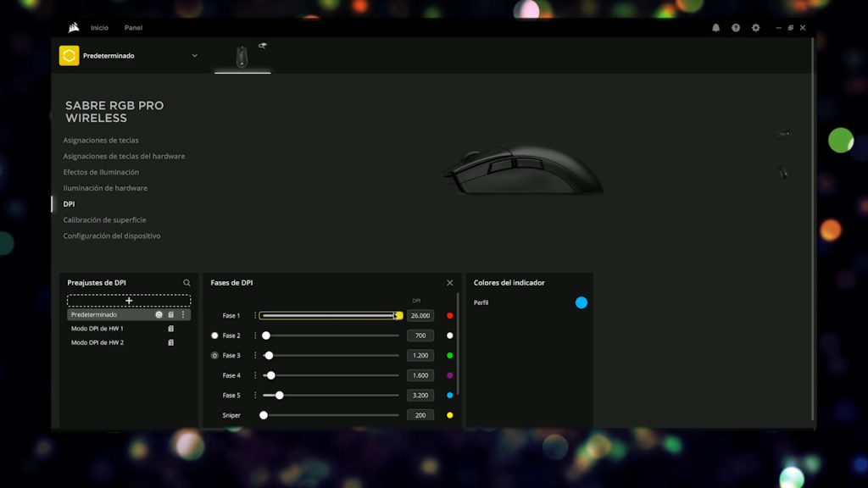Click the memory icon for Modo DPI de HW 1
This screenshot has width=868, height=488.
coord(171,329)
